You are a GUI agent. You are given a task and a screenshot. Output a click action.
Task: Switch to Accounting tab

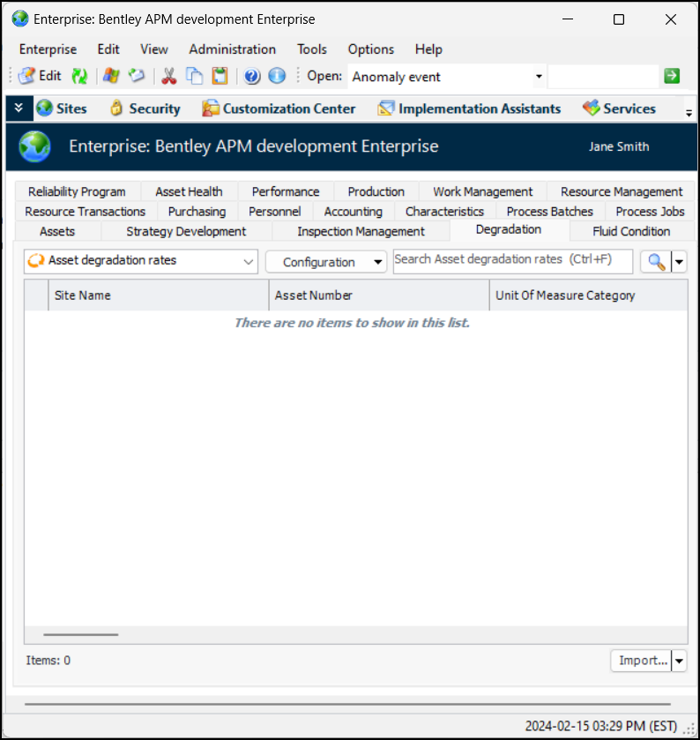click(354, 212)
